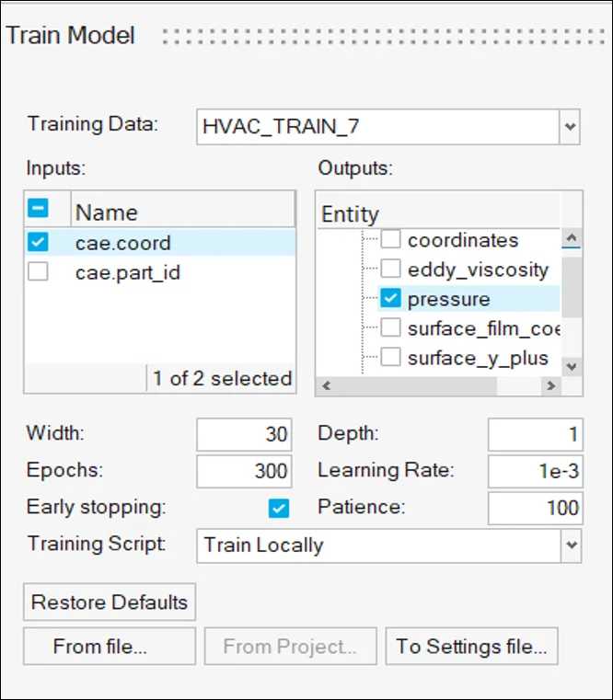This screenshot has height=700, width=613.
Task: Uncheck the cae.coord input checkbox
Action: (x=39, y=243)
